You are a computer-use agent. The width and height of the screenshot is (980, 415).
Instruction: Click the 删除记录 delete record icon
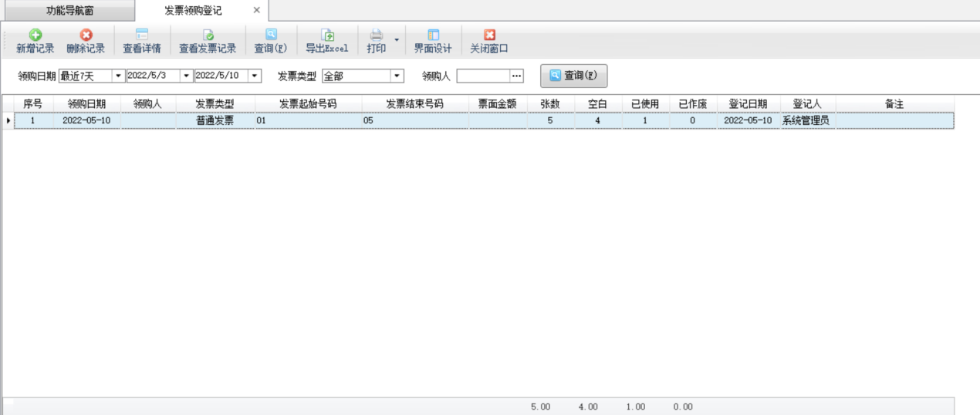(x=86, y=35)
